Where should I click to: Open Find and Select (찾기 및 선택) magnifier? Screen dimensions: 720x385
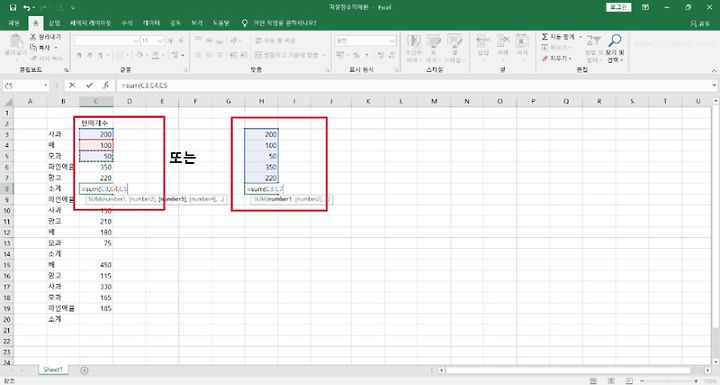pyautogui.click(x=615, y=48)
